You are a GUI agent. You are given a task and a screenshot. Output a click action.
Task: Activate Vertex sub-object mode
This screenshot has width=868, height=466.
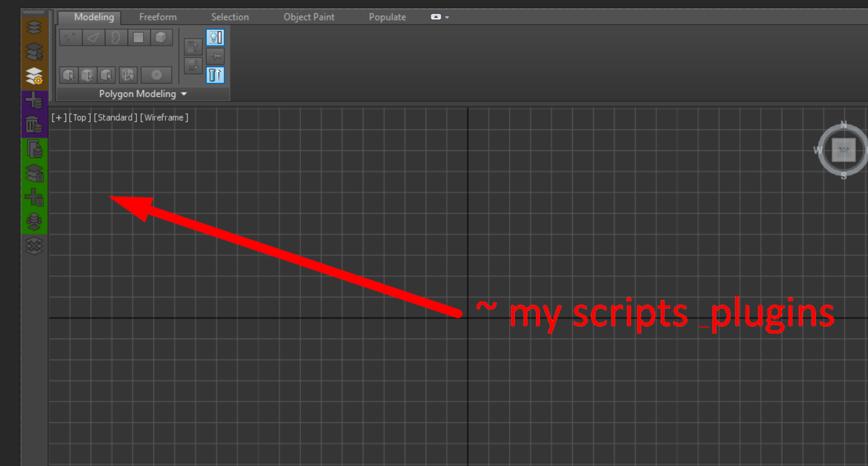[70, 37]
